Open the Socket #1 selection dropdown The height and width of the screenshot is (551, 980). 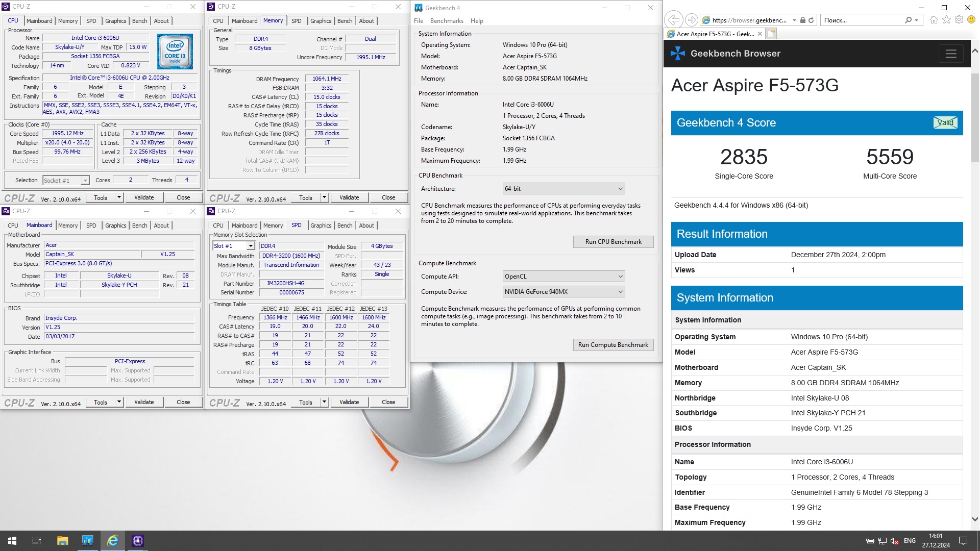[x=66, y=180]
